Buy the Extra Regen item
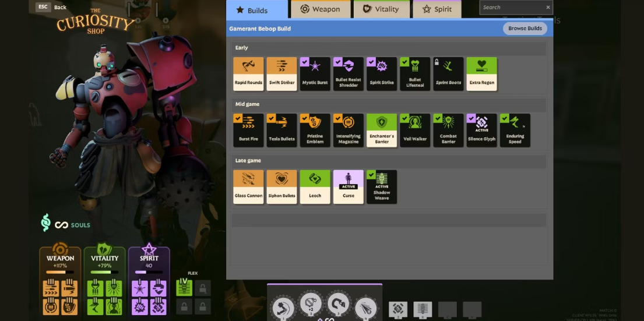 482,74
